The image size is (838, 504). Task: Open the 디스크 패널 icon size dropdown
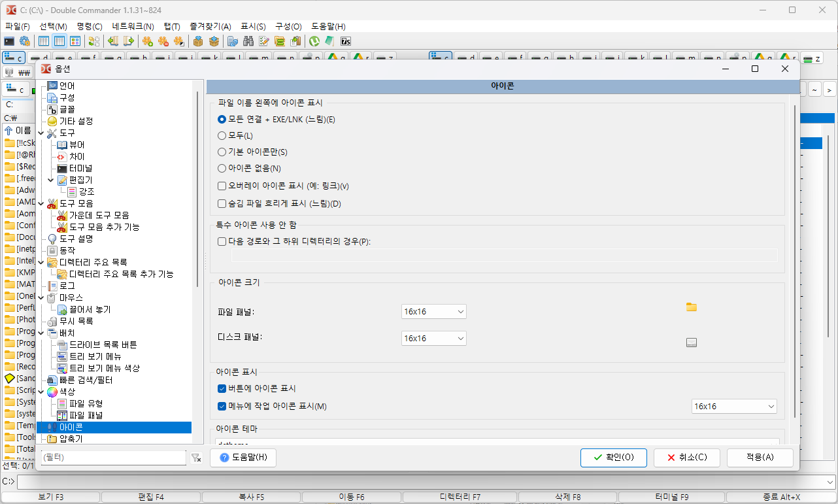pos(434,338)
